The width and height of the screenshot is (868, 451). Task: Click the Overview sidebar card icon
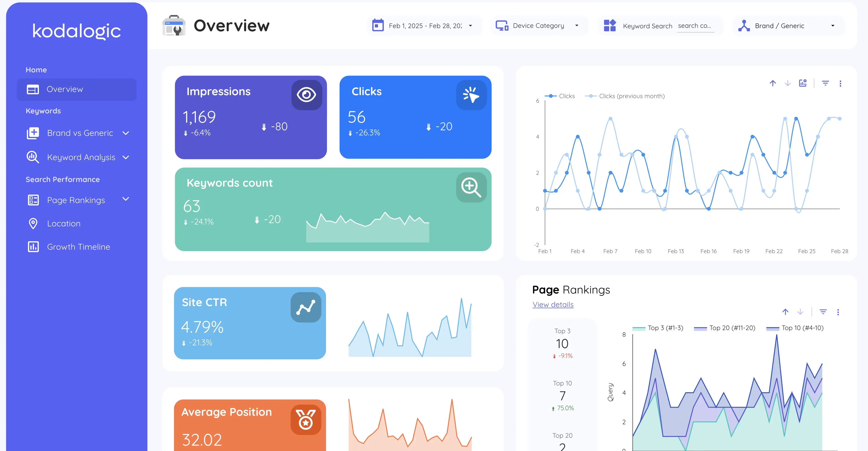coord(33,89)
